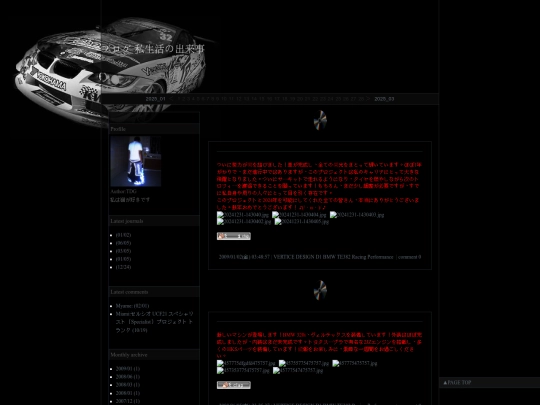Screen dimensions: 540x405
Task: Click the clap button under second post
Action: pos(233,385)
